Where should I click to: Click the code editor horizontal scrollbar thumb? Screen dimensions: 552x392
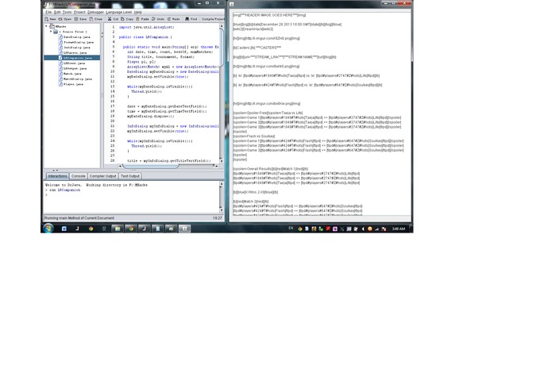tap(150, 166)
